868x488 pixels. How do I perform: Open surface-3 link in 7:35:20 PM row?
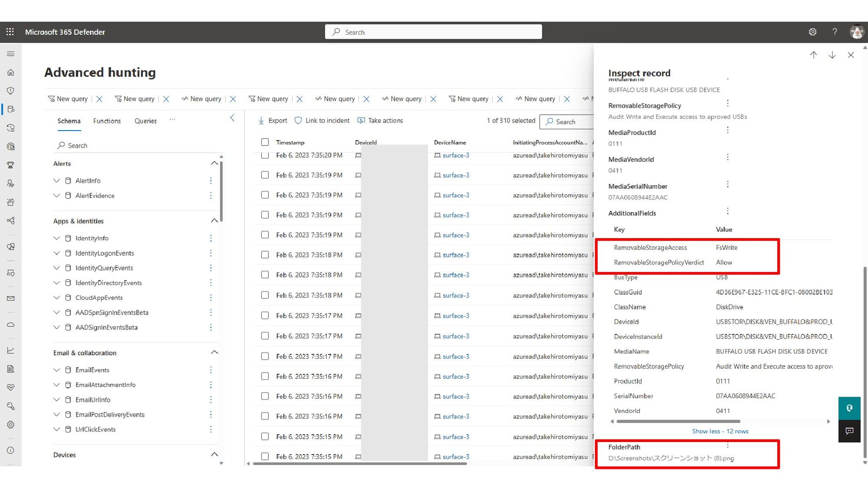coord(456,155)
